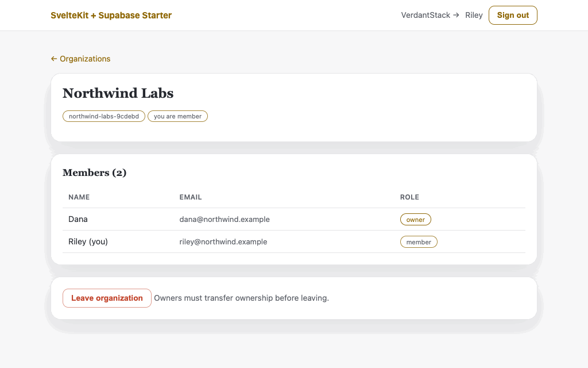Click the owner role badge
The width and height of the screenshot is (588, 368).
coord(416,220)
